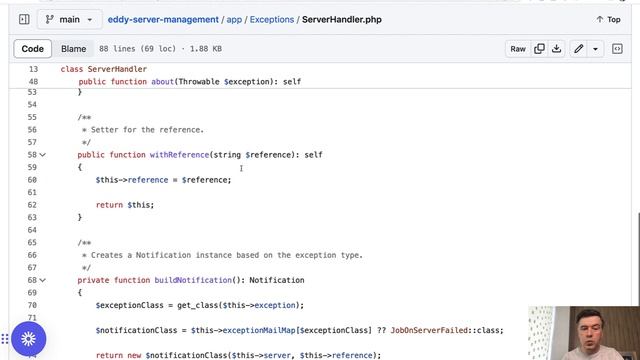This screenshot has height=360, width=640.
Task: Download the raw file icon
Action: (556, 49)
